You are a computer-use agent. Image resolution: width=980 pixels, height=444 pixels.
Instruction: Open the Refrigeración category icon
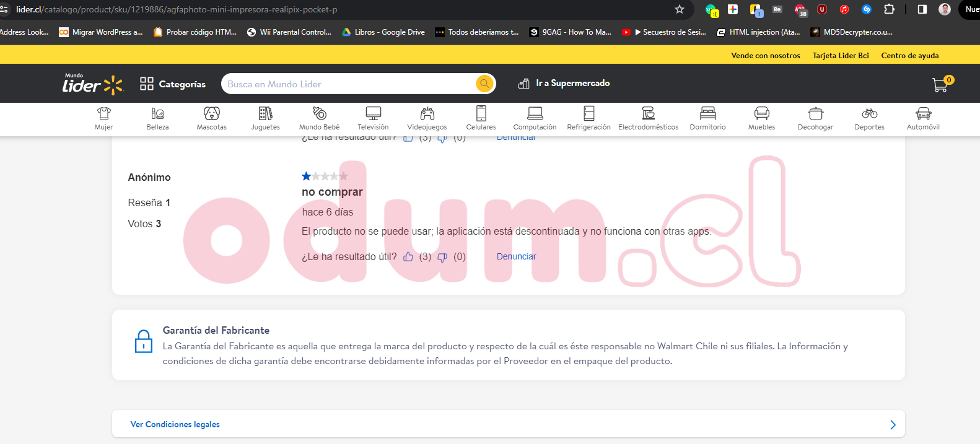pos(588,114)
